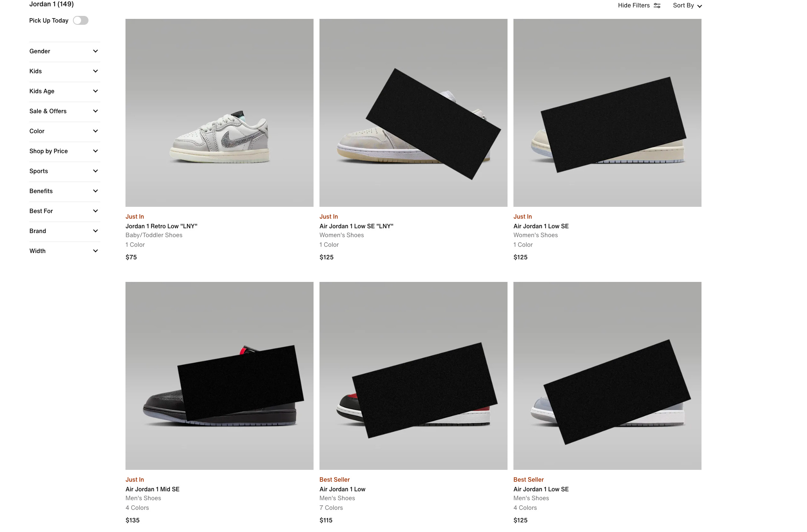Click the Brand filter chevron icon

pos(96,231)
